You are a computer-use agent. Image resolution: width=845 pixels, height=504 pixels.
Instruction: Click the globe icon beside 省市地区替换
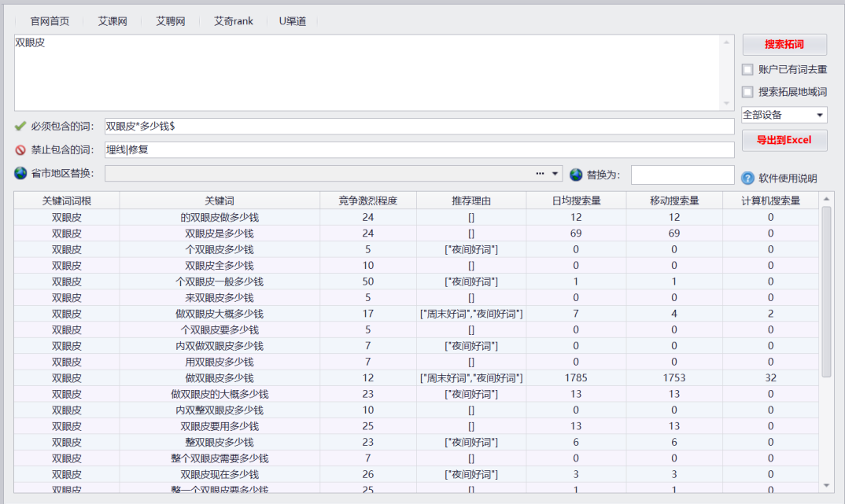20,173
